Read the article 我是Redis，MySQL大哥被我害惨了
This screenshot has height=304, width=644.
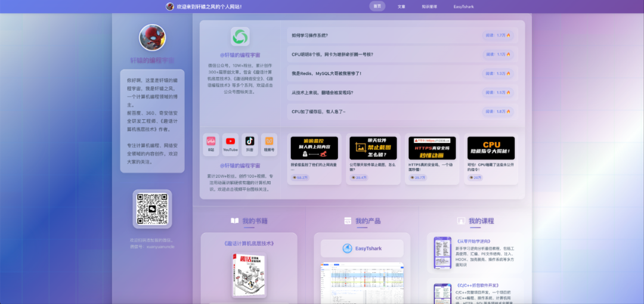pos(326,74)
